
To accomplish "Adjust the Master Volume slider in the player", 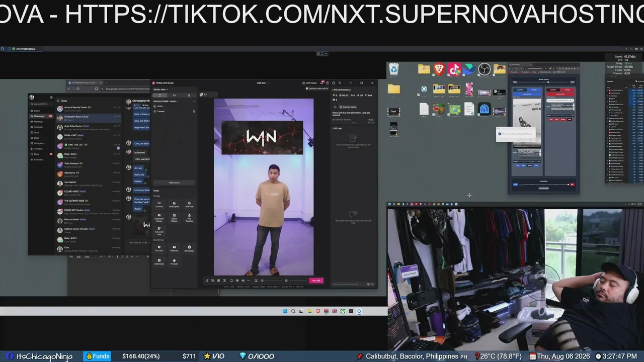I will click(x=543, y=82).
